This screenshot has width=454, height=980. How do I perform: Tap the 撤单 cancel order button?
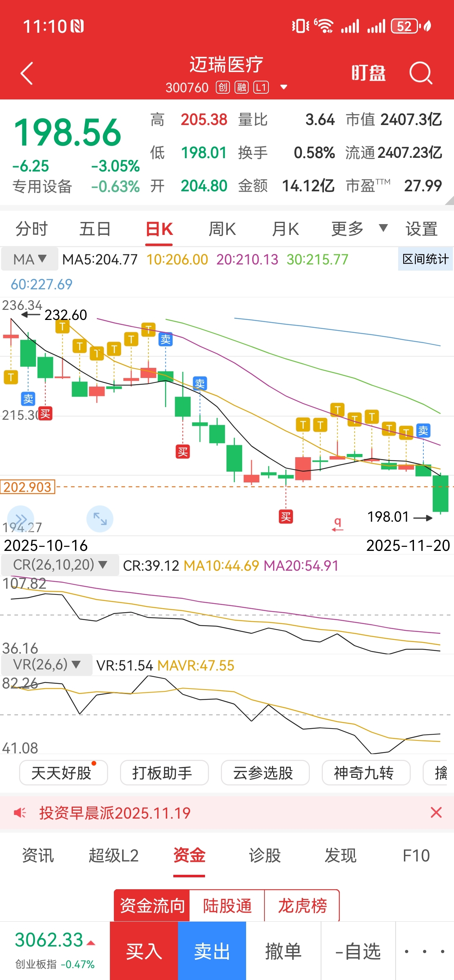pyautogui.click(x=284, y=951)
